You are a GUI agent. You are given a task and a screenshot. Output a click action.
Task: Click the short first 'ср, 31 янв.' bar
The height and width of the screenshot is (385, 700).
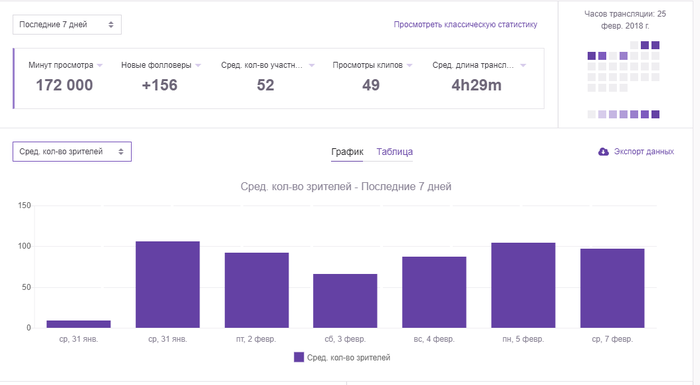pyautogui.click(x=79, y=324)
